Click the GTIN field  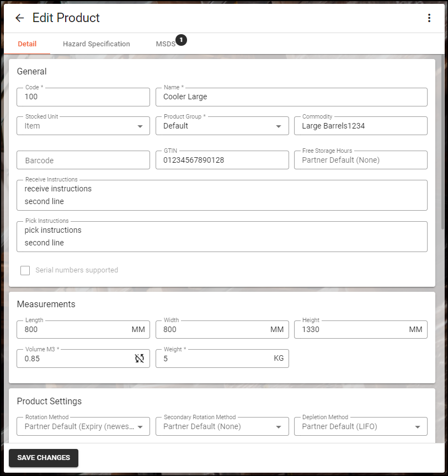[x=222, y=160]
